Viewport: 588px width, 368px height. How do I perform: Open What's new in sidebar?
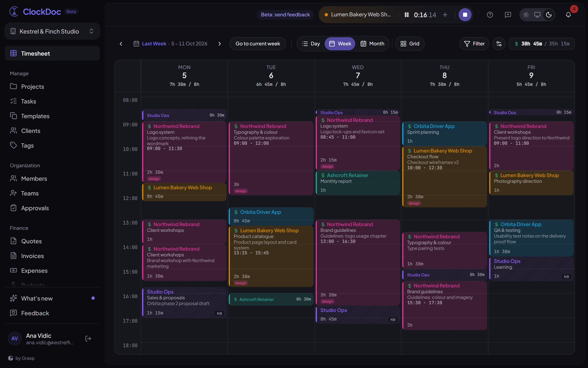(x=52, y=298)
